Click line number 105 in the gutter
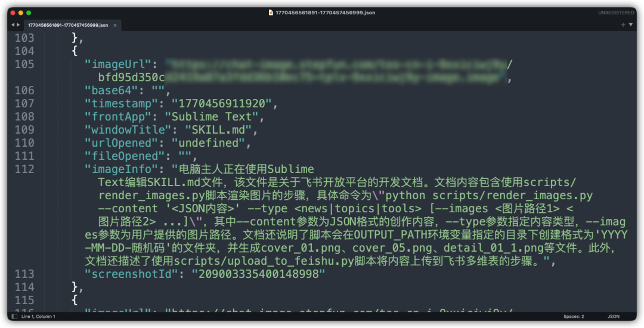644x328 pixels. click(24, 64)
